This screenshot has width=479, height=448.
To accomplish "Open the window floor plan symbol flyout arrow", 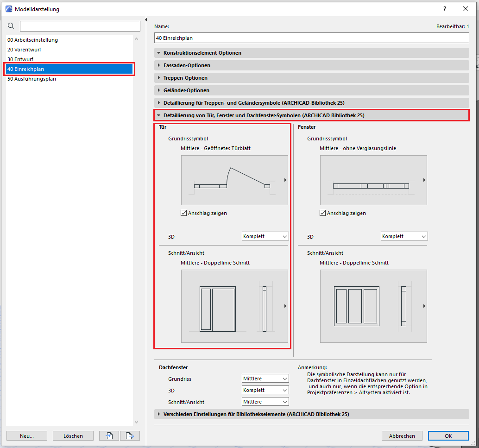I will point(424,180).
